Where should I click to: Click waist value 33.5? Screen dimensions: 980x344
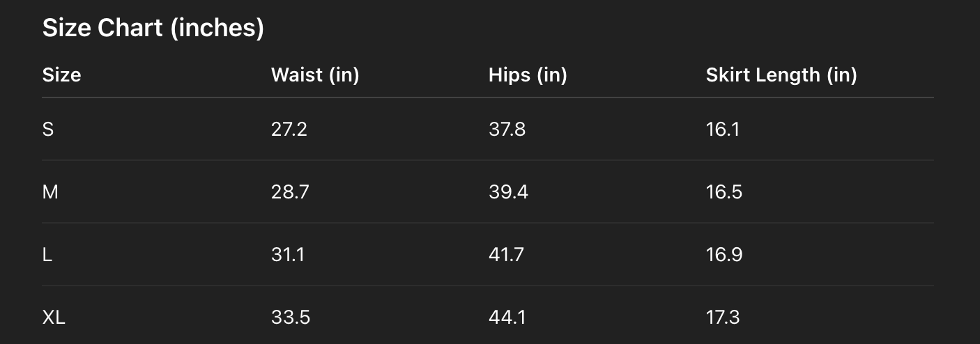[x=290, y=318]
